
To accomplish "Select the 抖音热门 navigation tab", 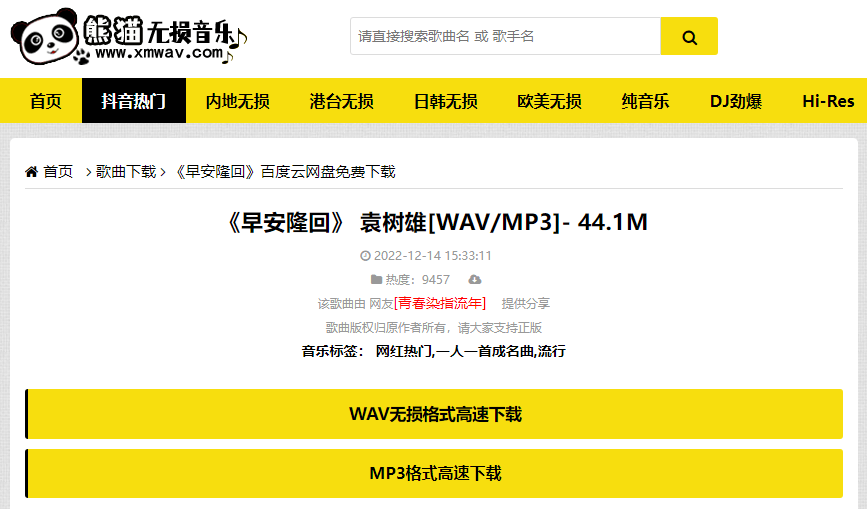I will pos(134,101).
